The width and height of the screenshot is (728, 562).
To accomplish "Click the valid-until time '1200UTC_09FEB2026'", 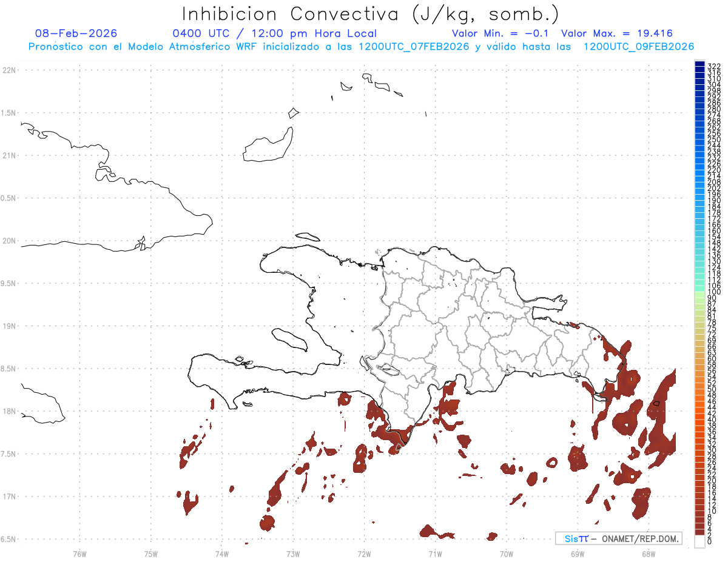I will (x=639, y=47).
